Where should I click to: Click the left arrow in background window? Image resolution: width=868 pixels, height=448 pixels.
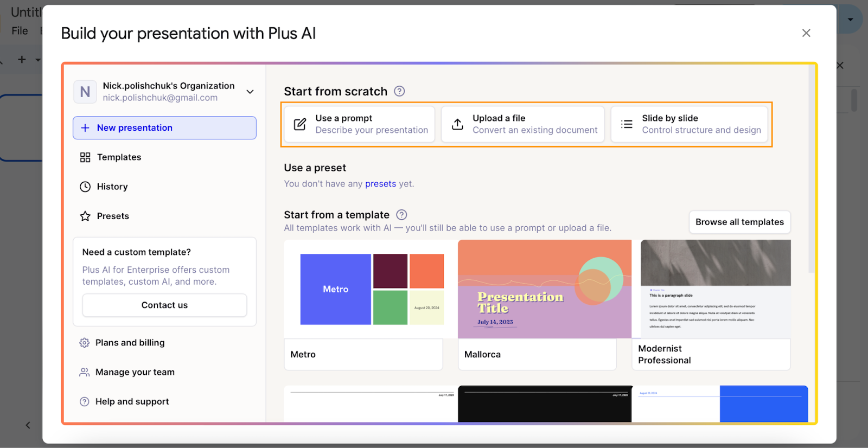pyautogui.click(x=28, y=425)
